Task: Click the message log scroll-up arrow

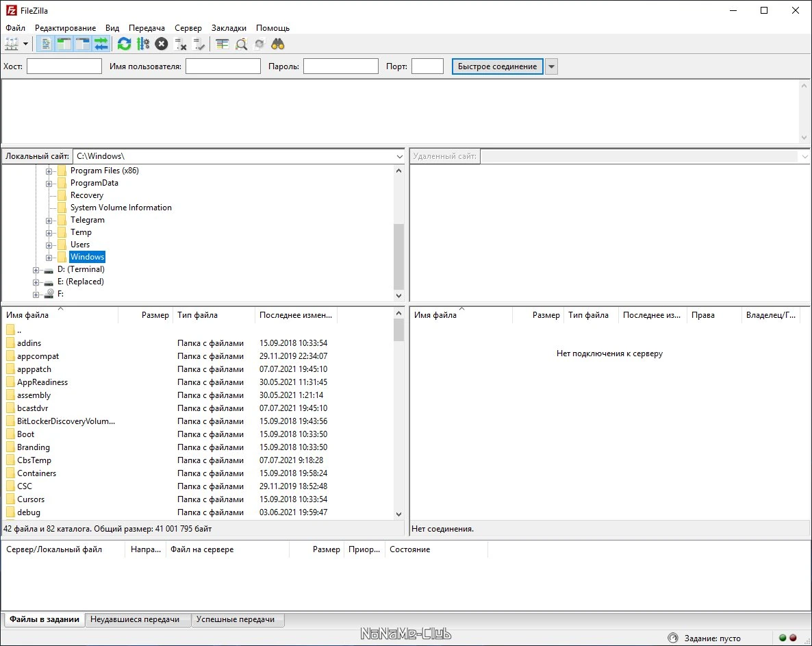Action: 804,86
